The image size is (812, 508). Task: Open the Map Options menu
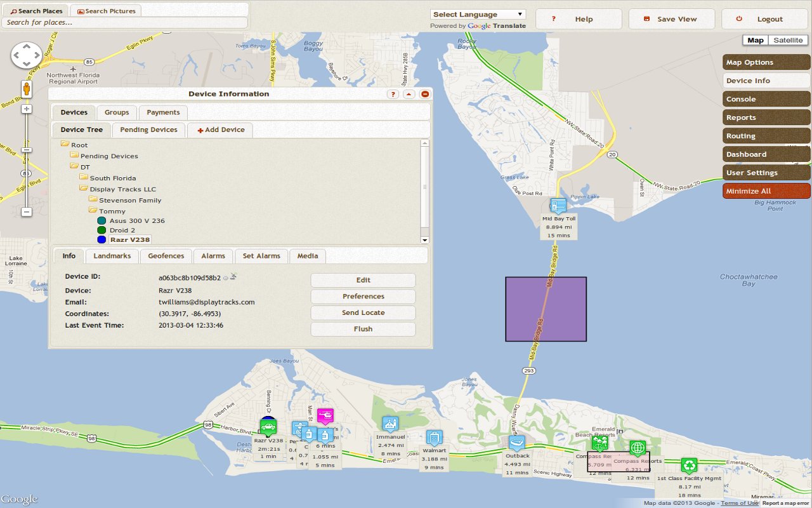(x=766, y=62)
